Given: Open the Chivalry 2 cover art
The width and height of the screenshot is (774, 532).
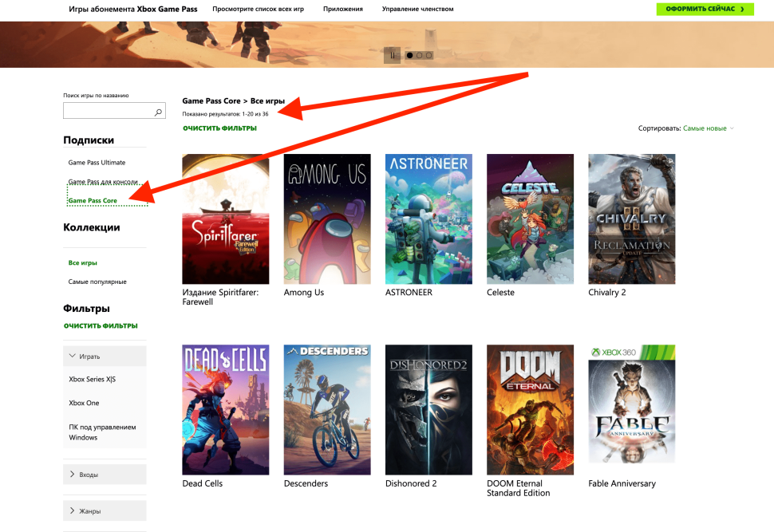Looking at the screenshot, I should coord(632,219).
